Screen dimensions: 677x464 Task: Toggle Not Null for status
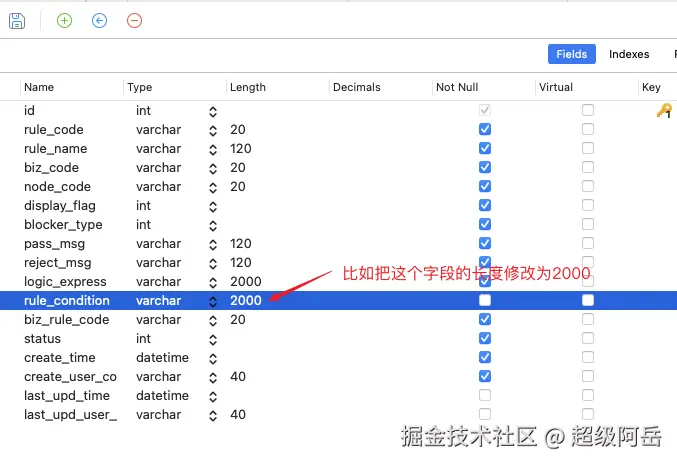click(485, 338)
